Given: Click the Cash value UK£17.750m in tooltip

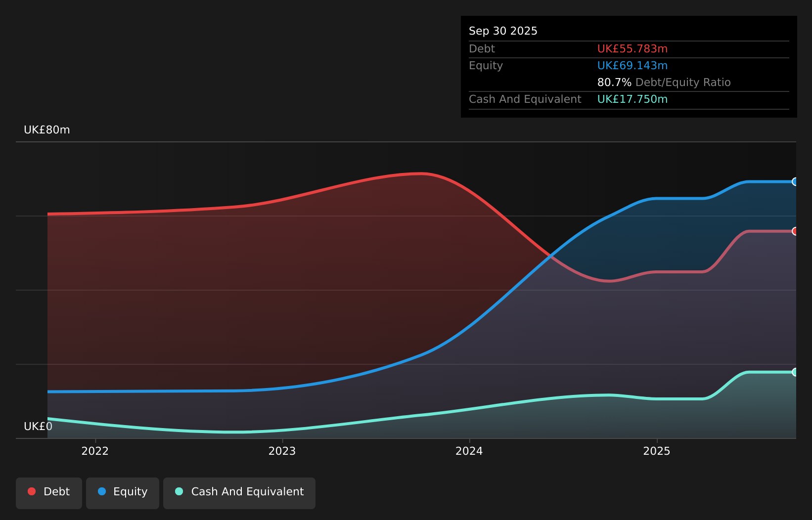Looking at the screenshot, I should [x=632, y=99].
